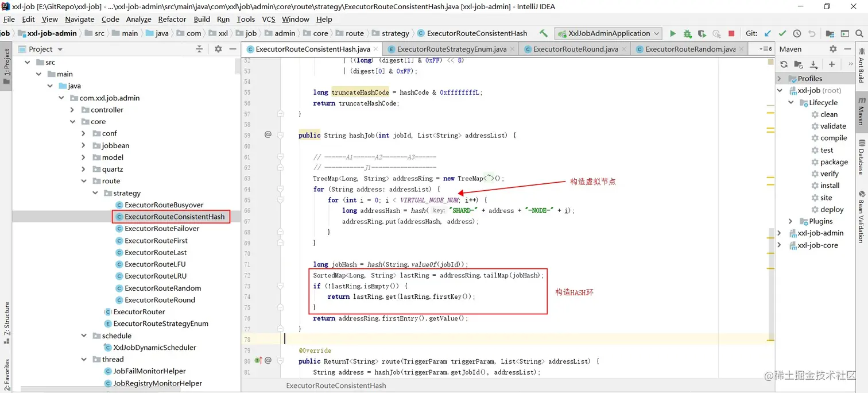Commit changes using the Git checkmark icon
868x393 pixels.
coord(782,33)
